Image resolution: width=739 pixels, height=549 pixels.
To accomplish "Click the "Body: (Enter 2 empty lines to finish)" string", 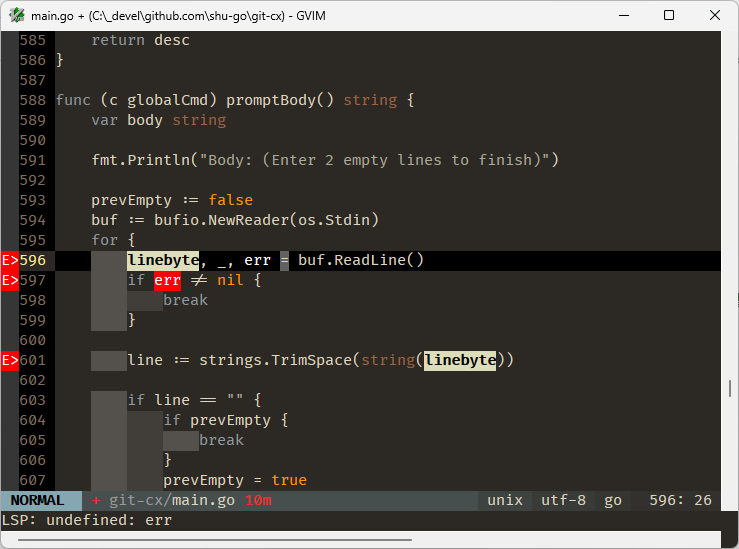I will pos(375,160).
